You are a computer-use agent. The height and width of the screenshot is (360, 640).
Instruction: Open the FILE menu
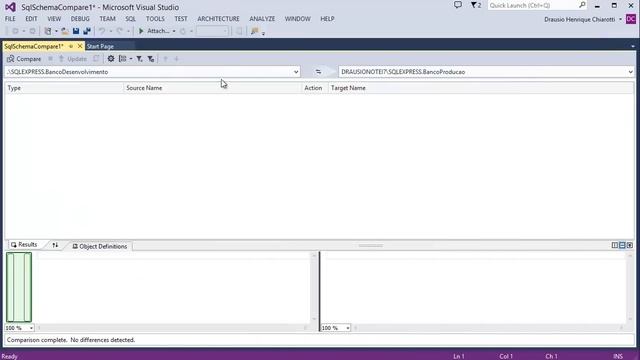(10, 19)
